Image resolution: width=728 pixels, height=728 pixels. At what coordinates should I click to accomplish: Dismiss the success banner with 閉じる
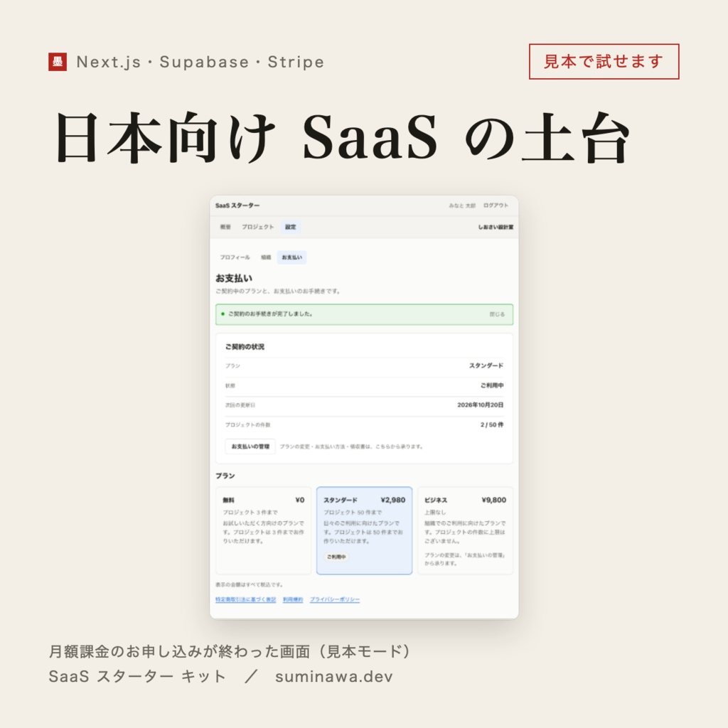pyautogui.click(x=497, y=314)
